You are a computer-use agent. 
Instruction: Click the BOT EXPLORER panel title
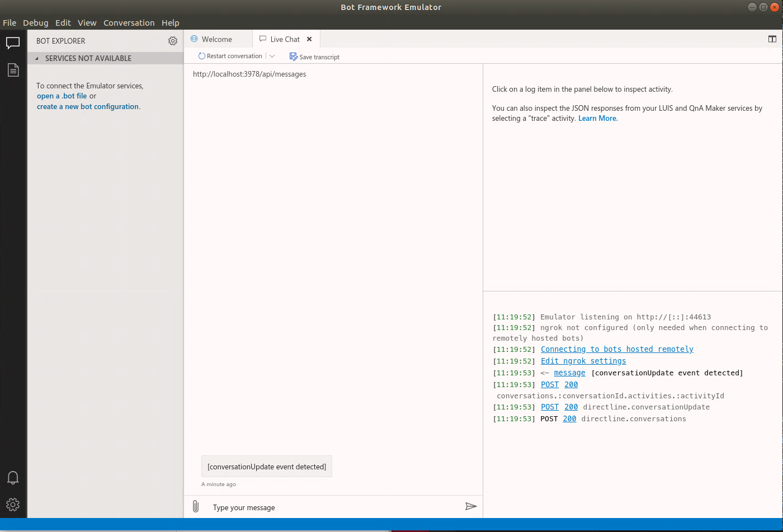tap(61, 41)
